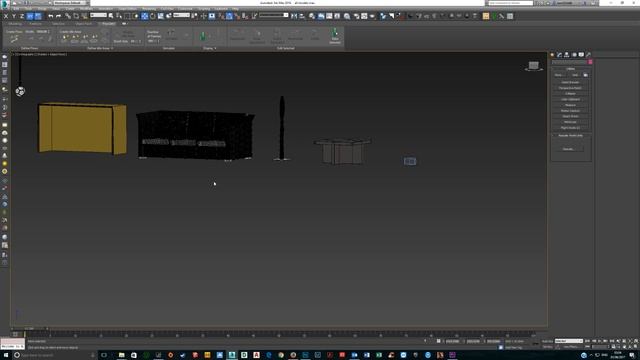This screenshot has width=640, height=360.
Task: Click the Collapse utility button
Action: pyautogui.click(x=570, y=94)
